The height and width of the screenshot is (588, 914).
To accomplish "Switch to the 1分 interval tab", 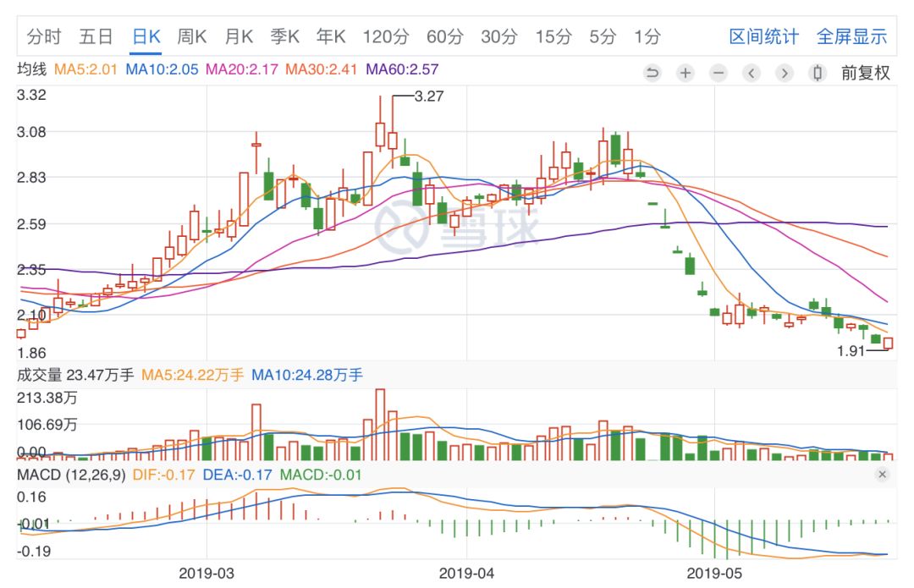I will tap(647, 36).
